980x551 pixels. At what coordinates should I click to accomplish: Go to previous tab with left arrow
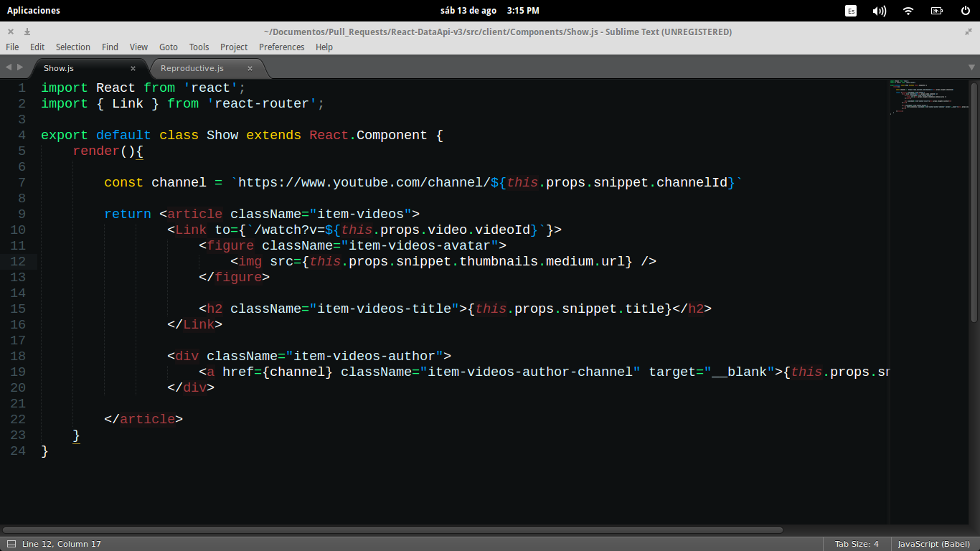[9, 67]
